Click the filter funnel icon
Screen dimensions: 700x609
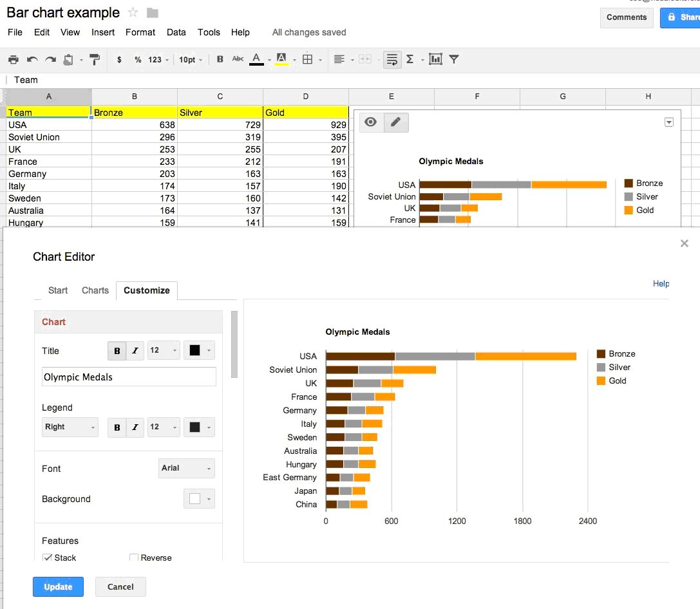[x=454, y=59]
